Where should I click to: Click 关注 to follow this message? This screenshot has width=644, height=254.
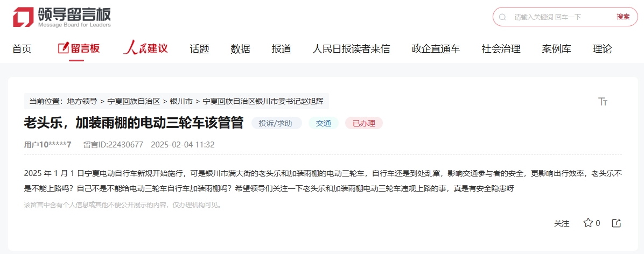[562, 223]
